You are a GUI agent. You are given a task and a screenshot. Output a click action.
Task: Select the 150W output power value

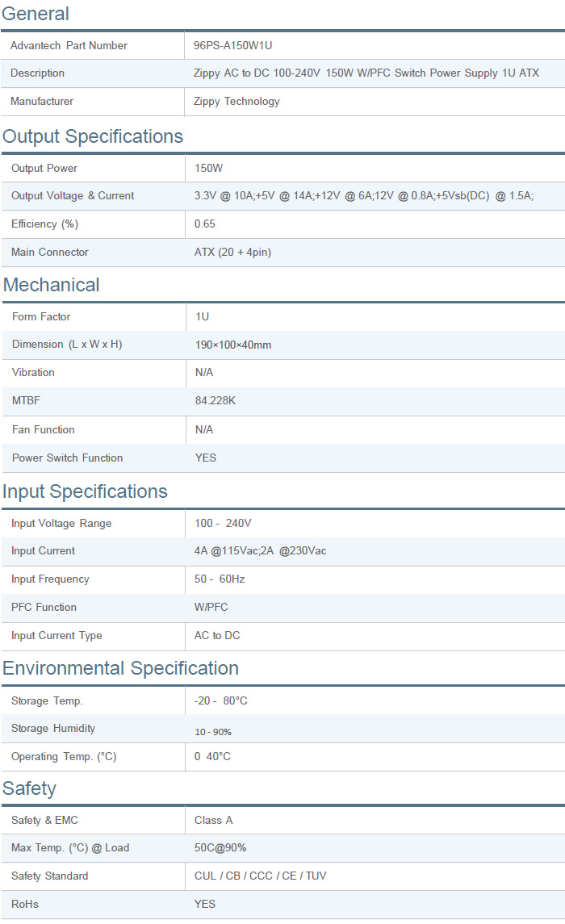click(208, 169)
